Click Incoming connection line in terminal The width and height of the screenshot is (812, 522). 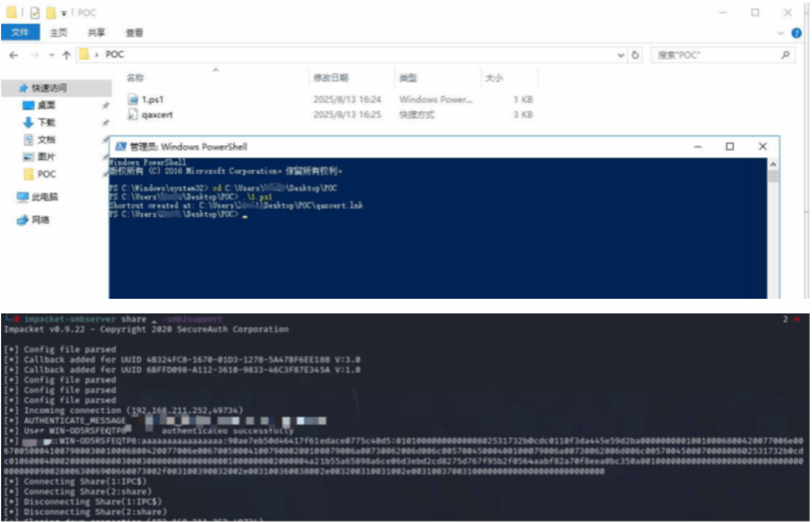[x=123, y=411]
